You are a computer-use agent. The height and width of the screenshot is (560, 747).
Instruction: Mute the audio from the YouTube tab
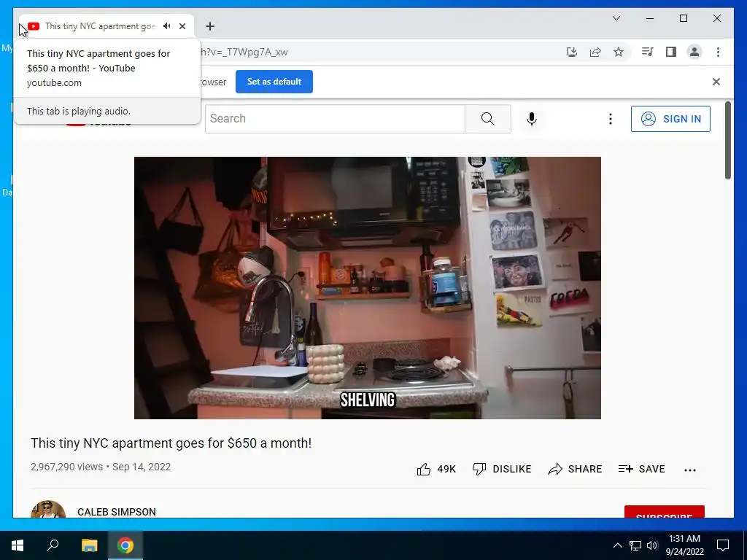167,26
